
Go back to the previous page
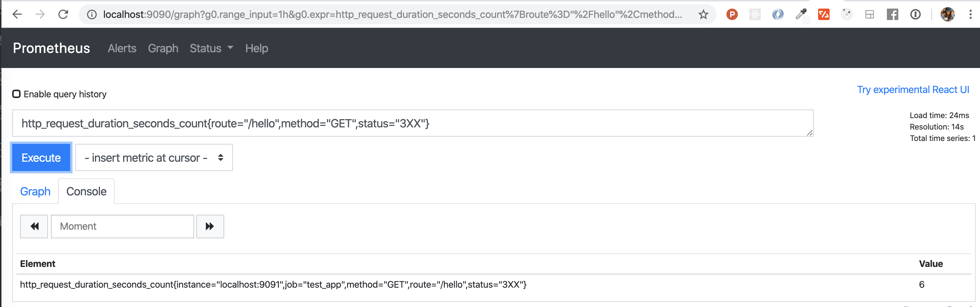17,14
